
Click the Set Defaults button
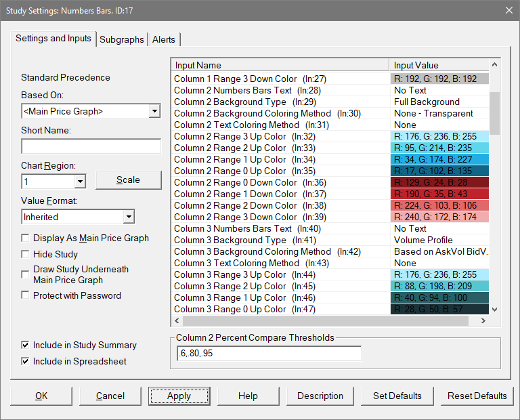(397, 396)
